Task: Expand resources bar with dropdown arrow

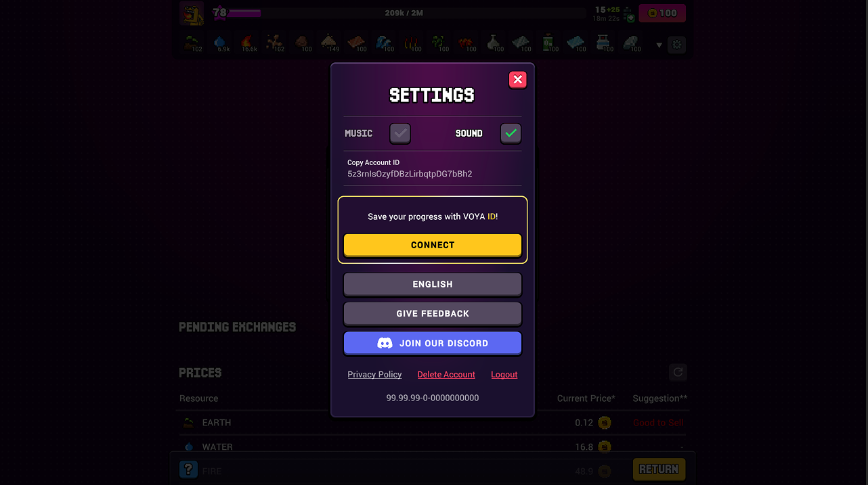Action: pyautogui.click(x=659, y=45)
